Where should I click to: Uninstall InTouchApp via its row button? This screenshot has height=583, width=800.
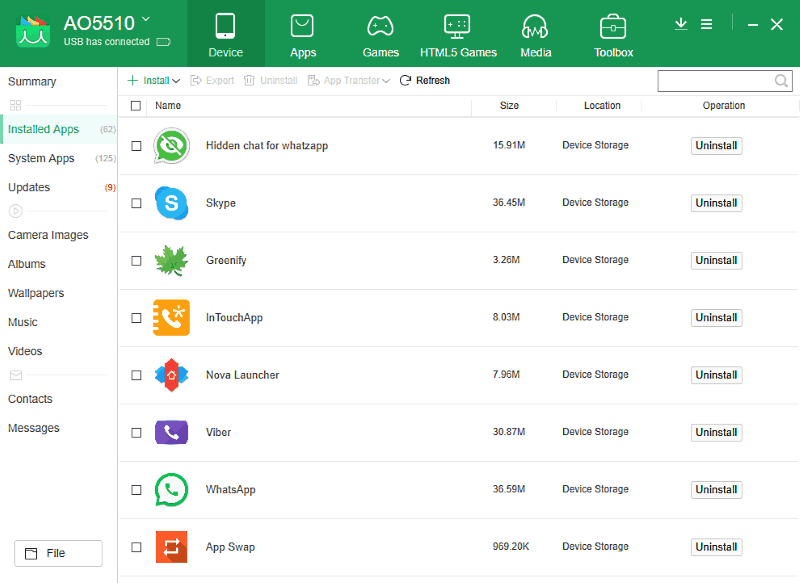pos(716,318)
